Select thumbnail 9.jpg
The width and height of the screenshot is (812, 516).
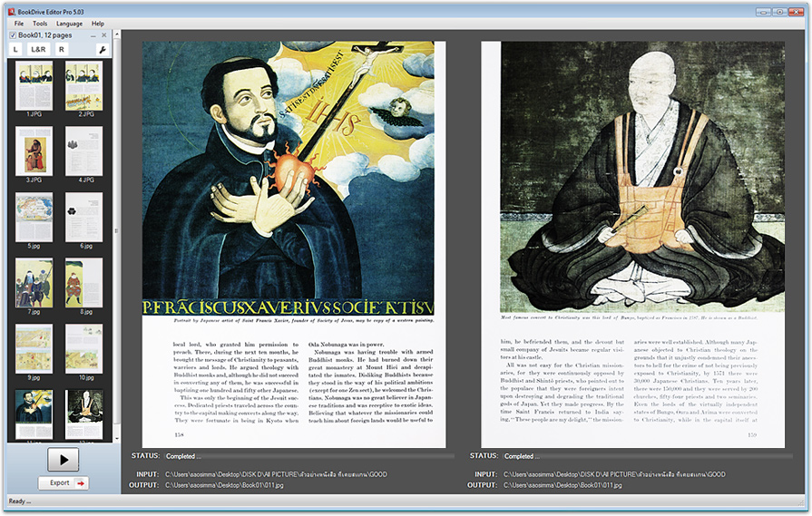[x=34, y=349]
